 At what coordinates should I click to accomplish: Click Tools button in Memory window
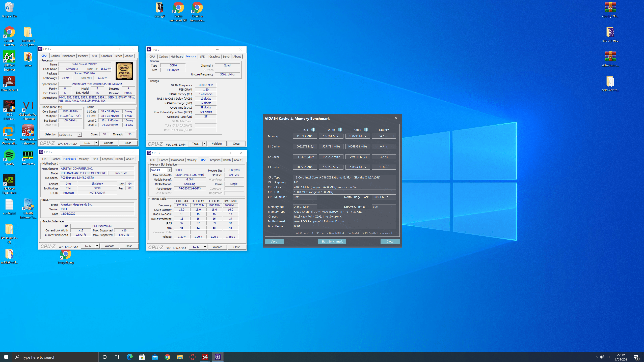(195, 143)
